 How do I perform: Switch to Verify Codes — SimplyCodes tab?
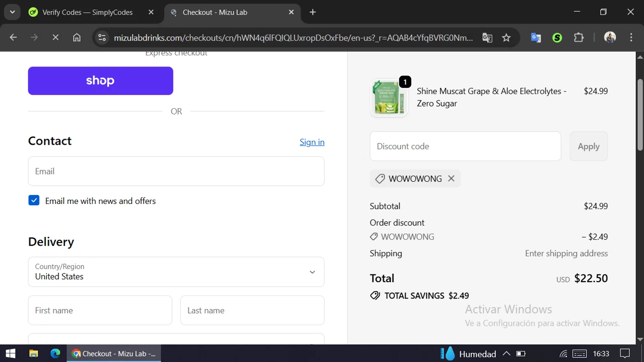(88, 12)
